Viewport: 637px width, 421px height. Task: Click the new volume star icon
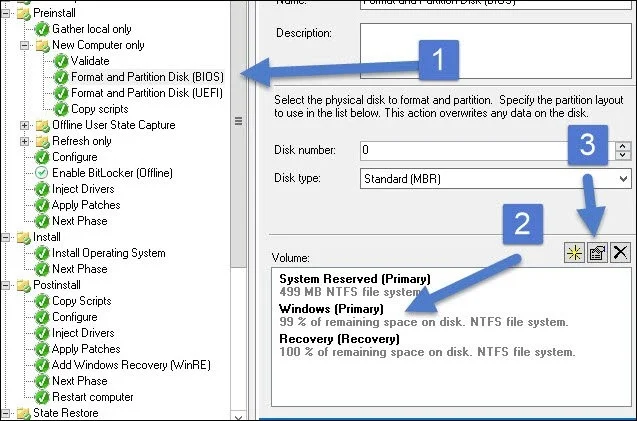[x=574, y=253]
